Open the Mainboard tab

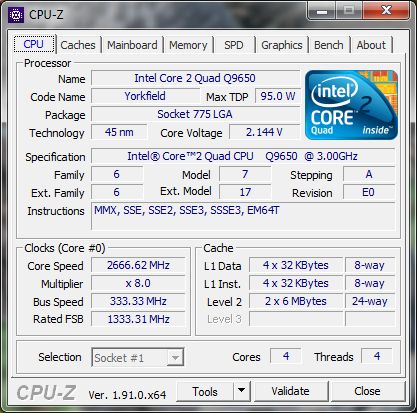(132, 45)
